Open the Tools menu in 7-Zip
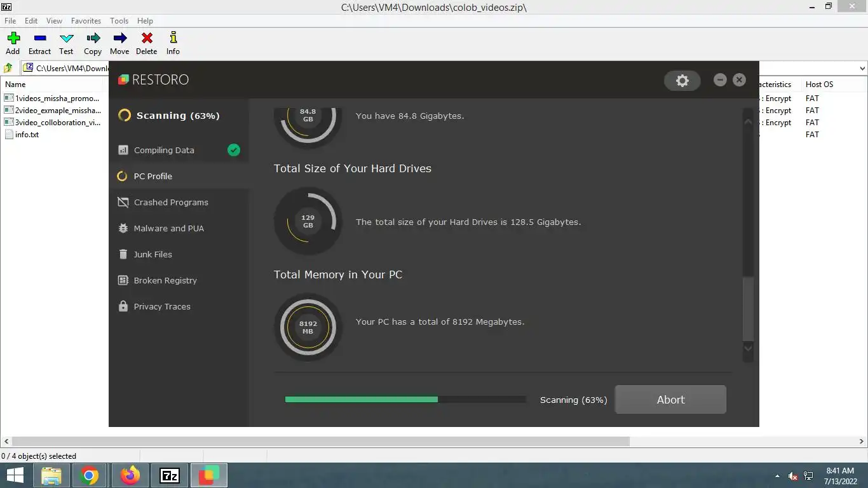The height and width of the screenshot is (488, 868). [119, 21]
